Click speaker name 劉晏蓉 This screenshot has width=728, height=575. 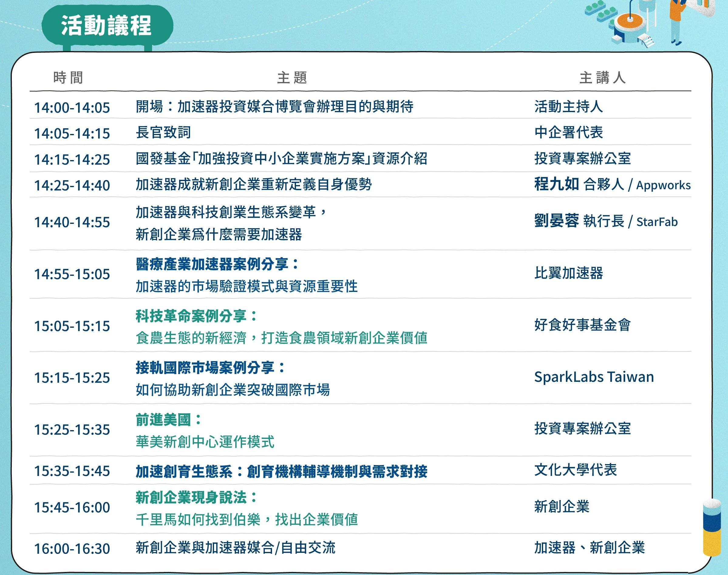(556, 221)
